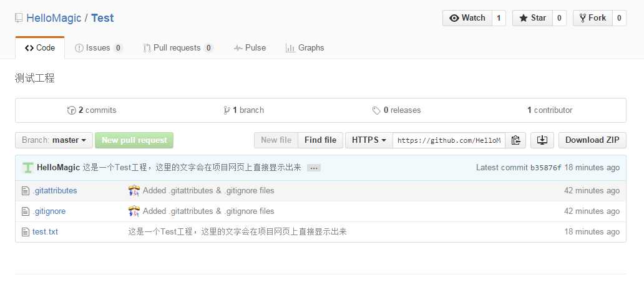
Task: Expand the commit message ellipsis button
Action: [314, 168]
